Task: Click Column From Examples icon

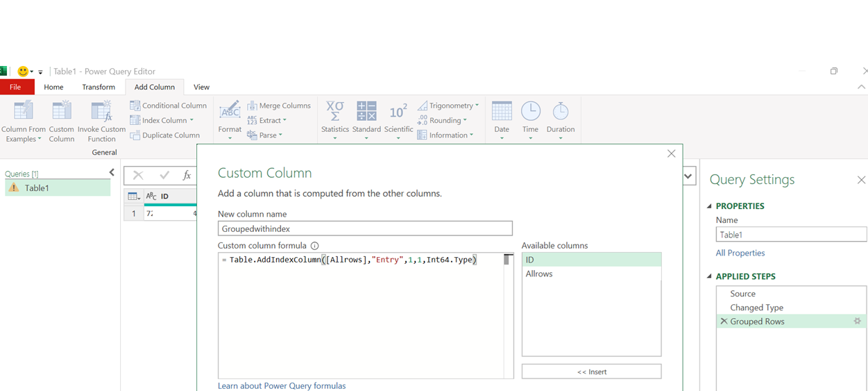Action: [24, 111]
